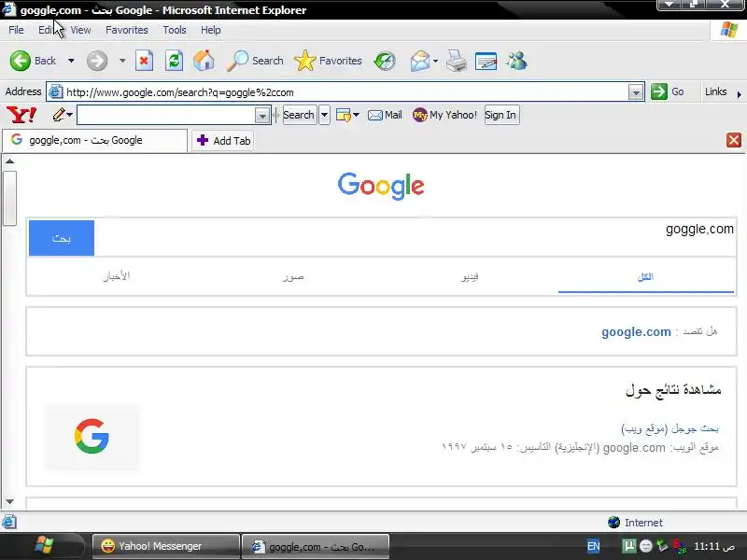The image size is (747, 560).
Task: Click the Add Tab button
Action: point(223,141)
